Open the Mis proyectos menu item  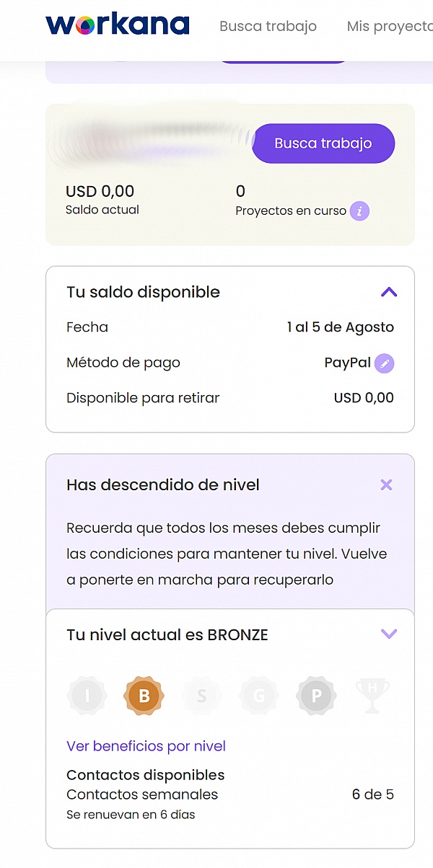[390, 27]
